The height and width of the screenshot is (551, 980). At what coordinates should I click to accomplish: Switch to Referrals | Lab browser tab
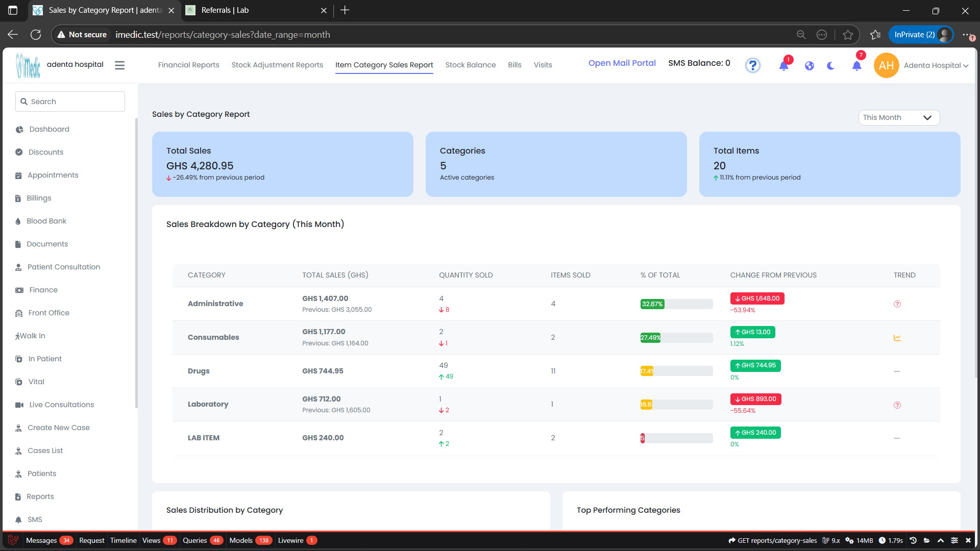click(x=256, y=10)
